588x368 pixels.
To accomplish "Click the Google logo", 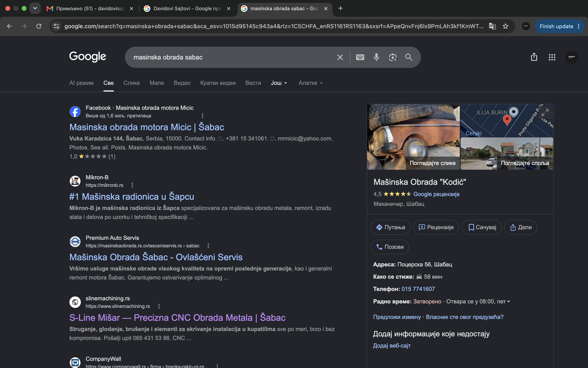I will (88, 57).
